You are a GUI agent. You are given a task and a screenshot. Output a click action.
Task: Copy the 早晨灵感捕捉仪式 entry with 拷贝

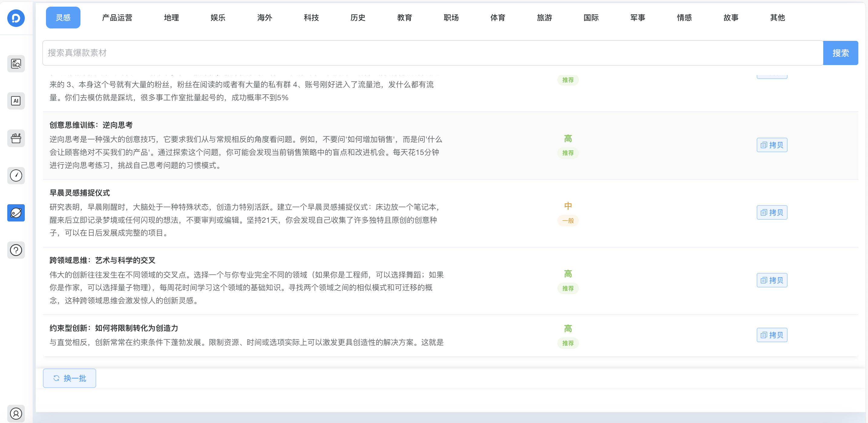(x=772, y=212)
